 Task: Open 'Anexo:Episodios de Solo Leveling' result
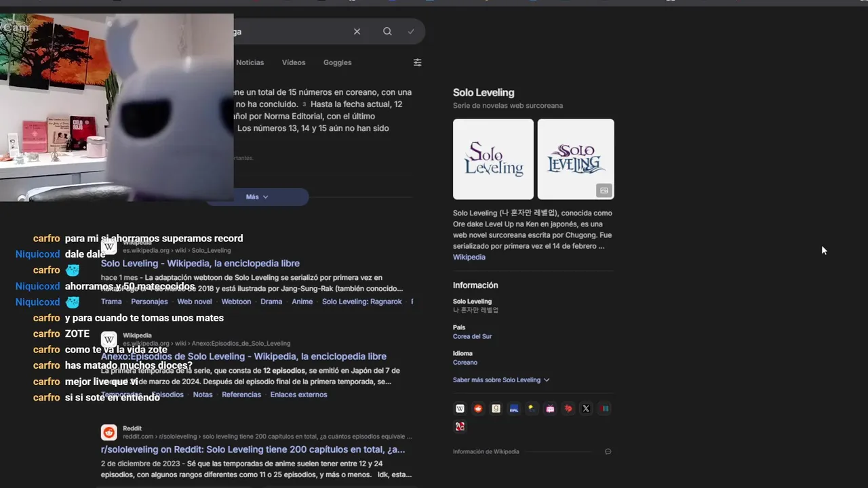click(x=243, y=357)
